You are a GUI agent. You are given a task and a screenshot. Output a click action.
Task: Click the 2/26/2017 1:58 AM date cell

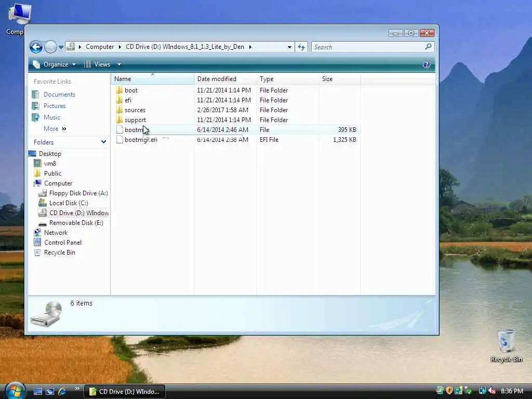[x=222, y=110]
